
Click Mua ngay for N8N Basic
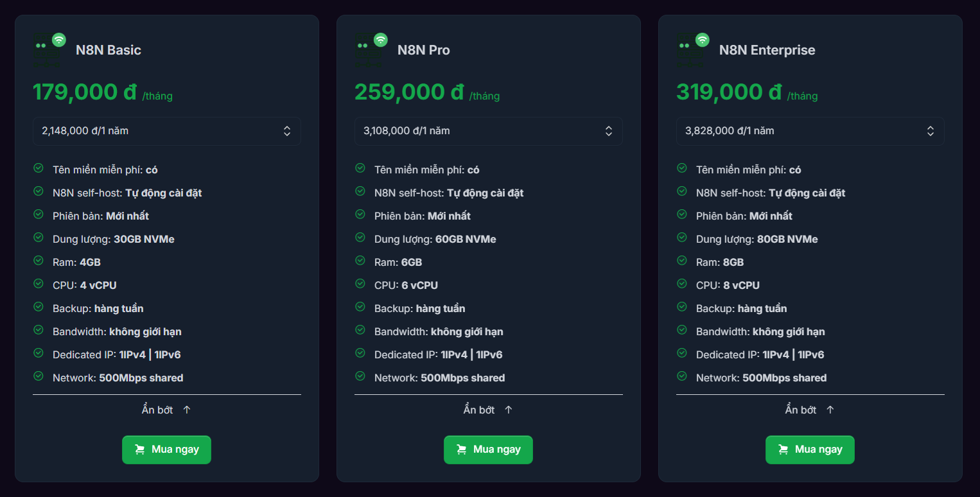[x=166, y=449]
